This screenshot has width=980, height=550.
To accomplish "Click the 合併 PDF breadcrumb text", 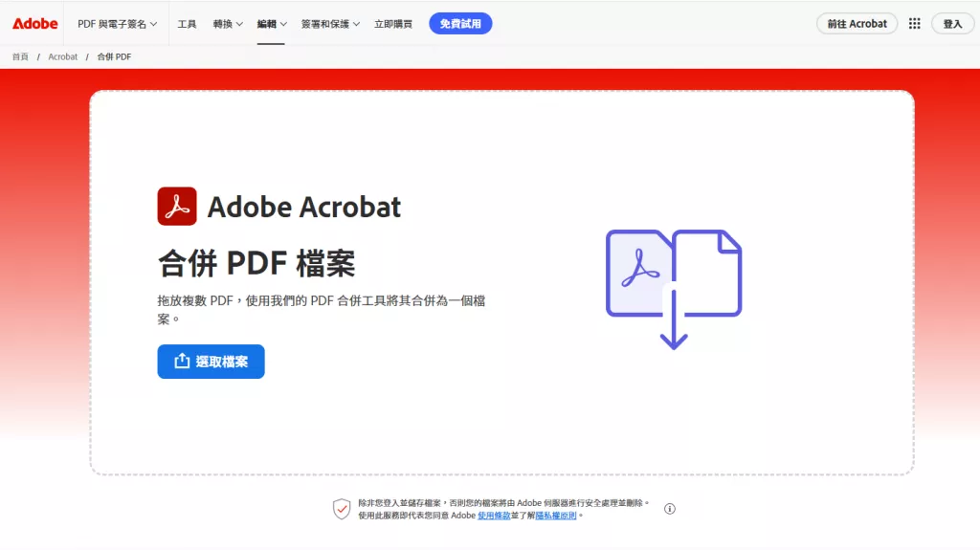I will tap(114, 56).
